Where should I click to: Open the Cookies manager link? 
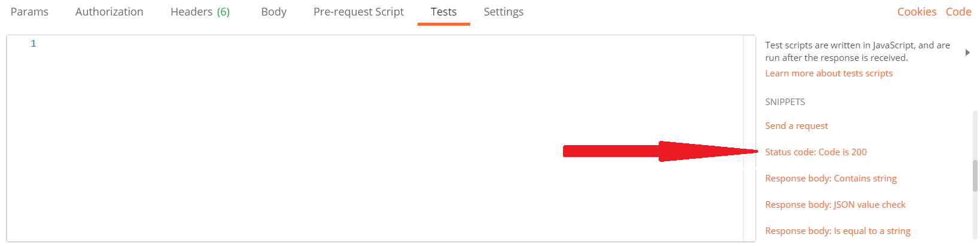917,12
